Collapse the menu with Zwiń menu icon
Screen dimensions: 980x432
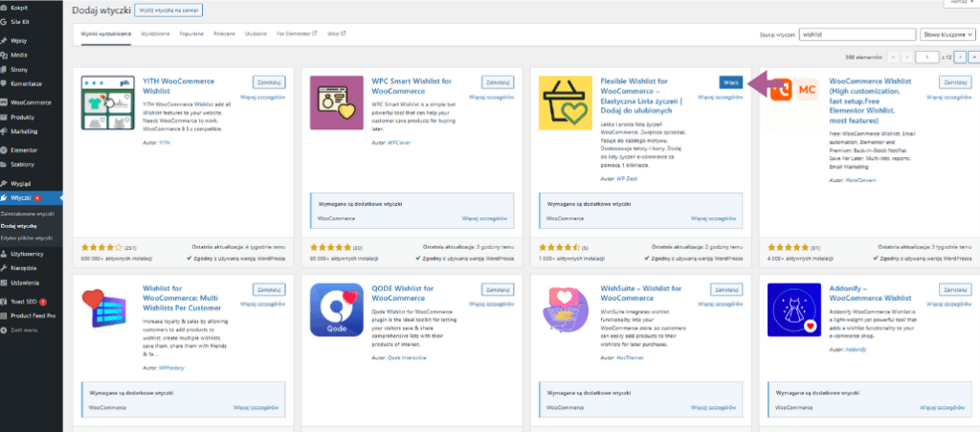coord(5,330)
